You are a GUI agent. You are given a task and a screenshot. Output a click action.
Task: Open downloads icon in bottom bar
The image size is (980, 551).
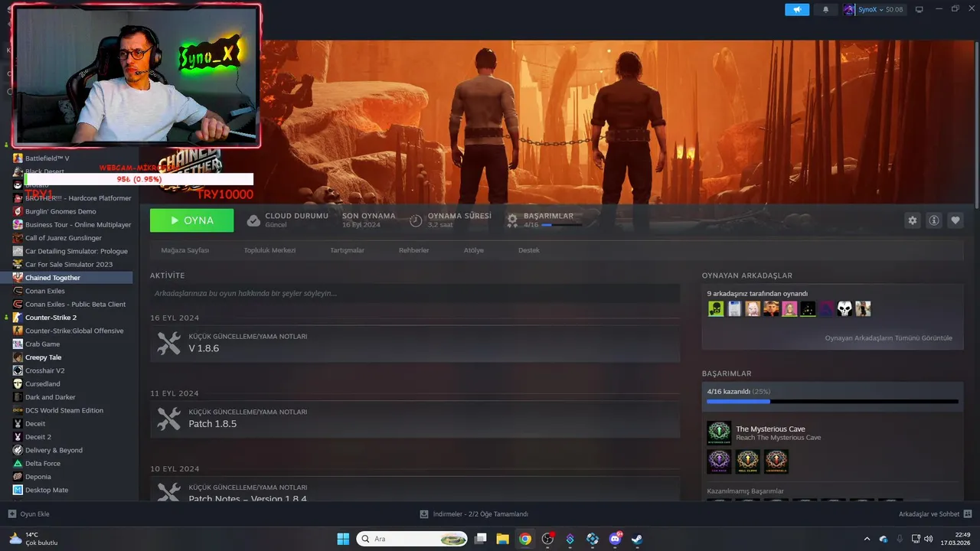[x=424, y=514]
